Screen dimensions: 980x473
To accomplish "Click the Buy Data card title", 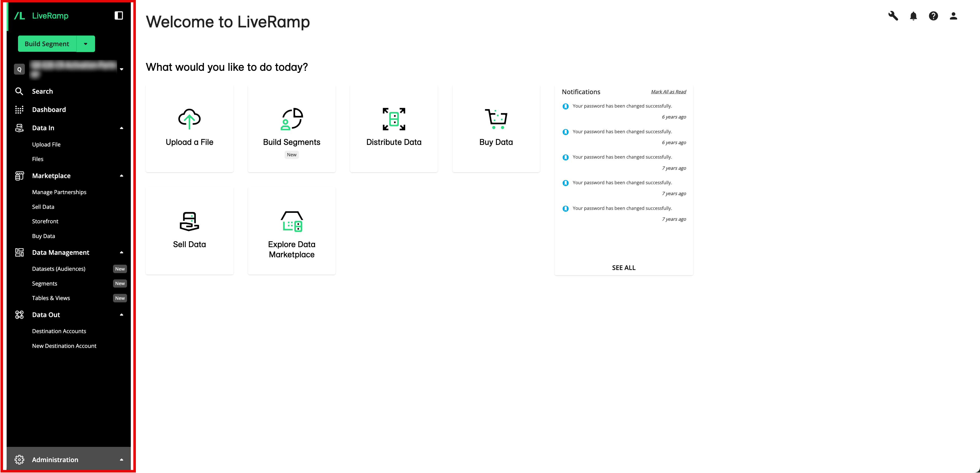I will [496, 142].
